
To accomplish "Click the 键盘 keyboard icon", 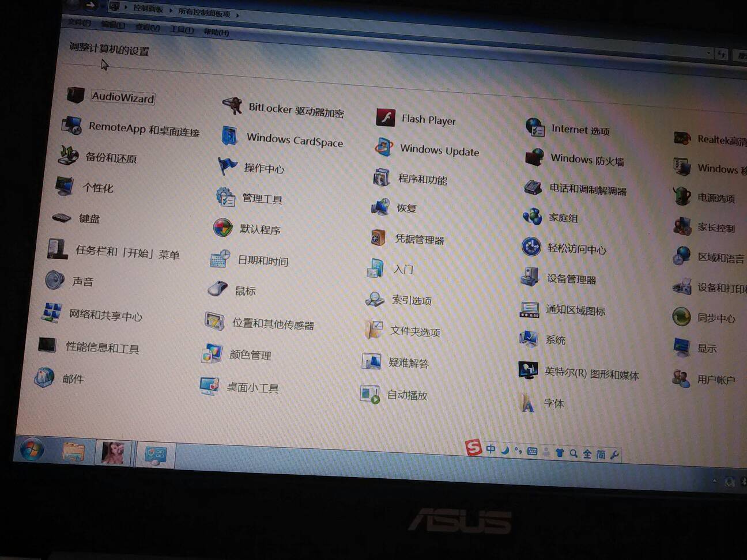I will click(x=61, y=217).
